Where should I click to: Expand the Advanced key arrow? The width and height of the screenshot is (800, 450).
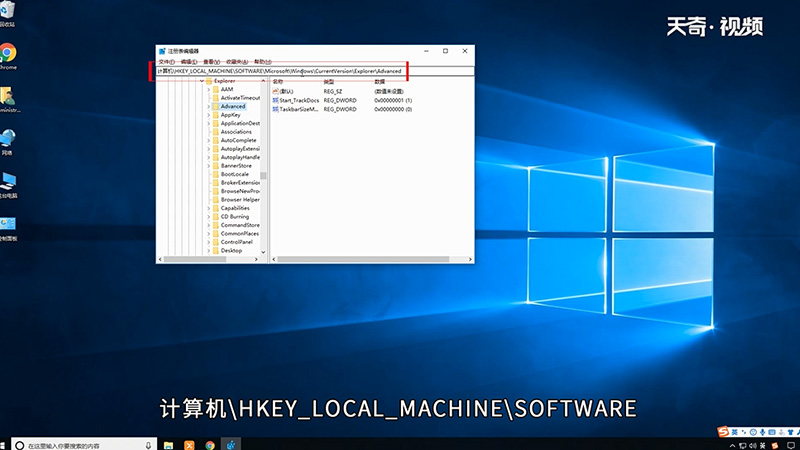pos(209,107)
